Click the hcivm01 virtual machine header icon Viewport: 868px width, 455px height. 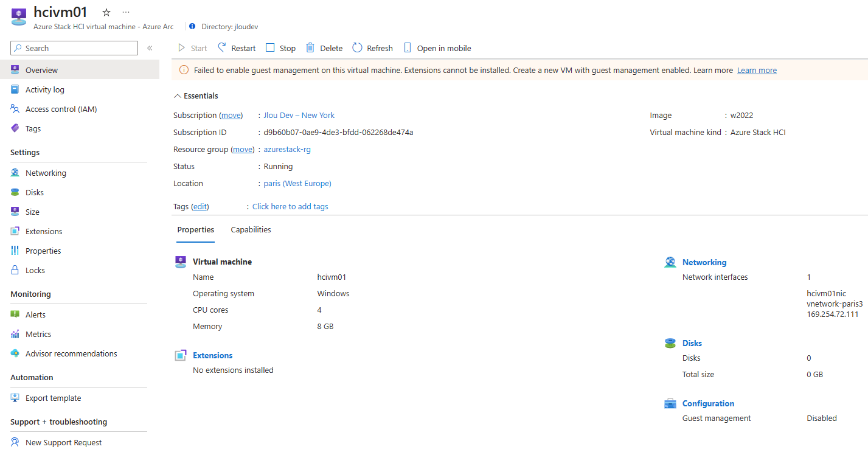point(19,17)
